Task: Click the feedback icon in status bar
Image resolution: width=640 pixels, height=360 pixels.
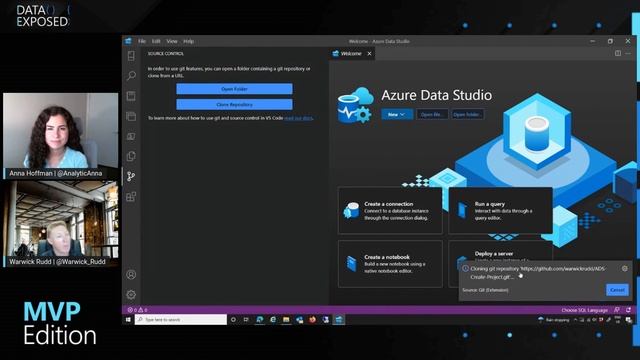Action: (617, 310)
